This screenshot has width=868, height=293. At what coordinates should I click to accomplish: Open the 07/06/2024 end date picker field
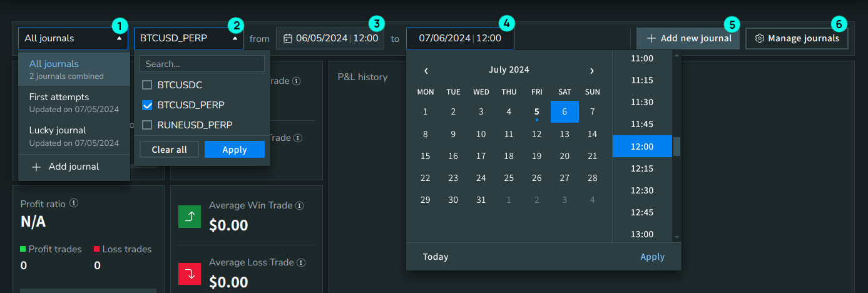[x=459, y=38]
